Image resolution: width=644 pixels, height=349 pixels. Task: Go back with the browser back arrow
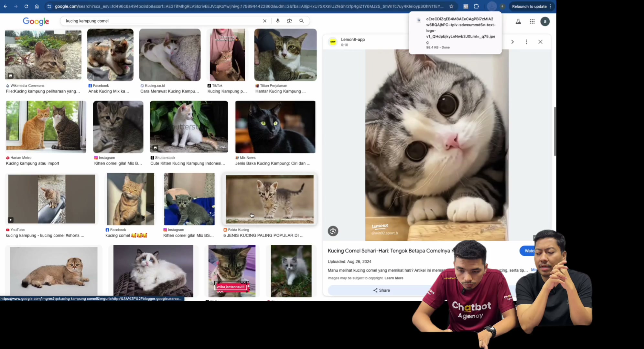pyautogui.click(x=5, y=6)
